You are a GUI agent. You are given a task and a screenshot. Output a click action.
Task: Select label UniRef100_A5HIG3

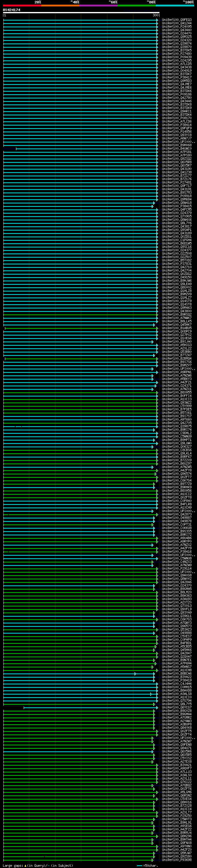(x=177, y=345)
